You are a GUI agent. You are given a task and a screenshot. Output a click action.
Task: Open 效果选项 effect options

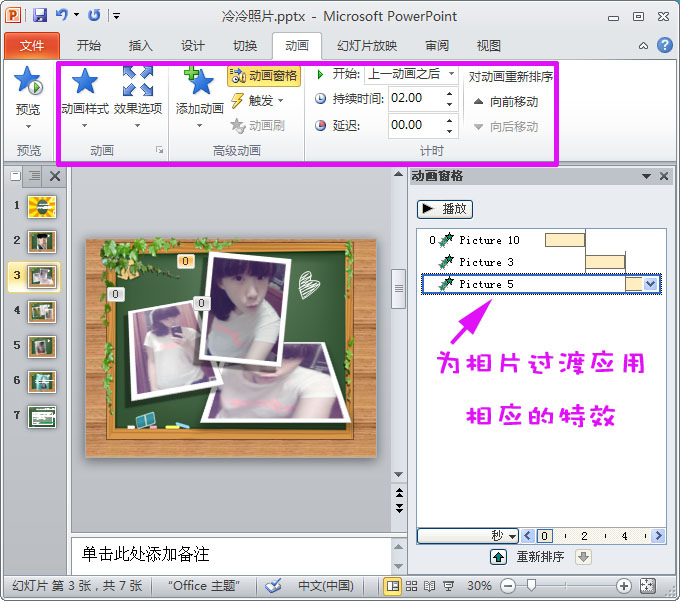click(x=137, y=96)
